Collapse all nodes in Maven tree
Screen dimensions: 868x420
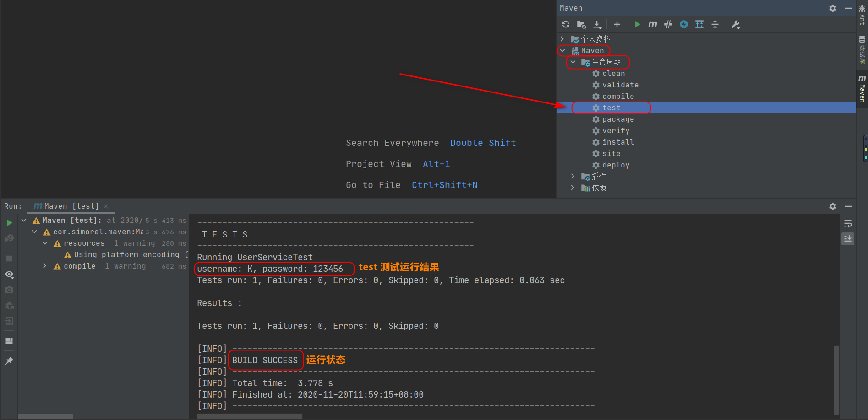coord(715,24)
